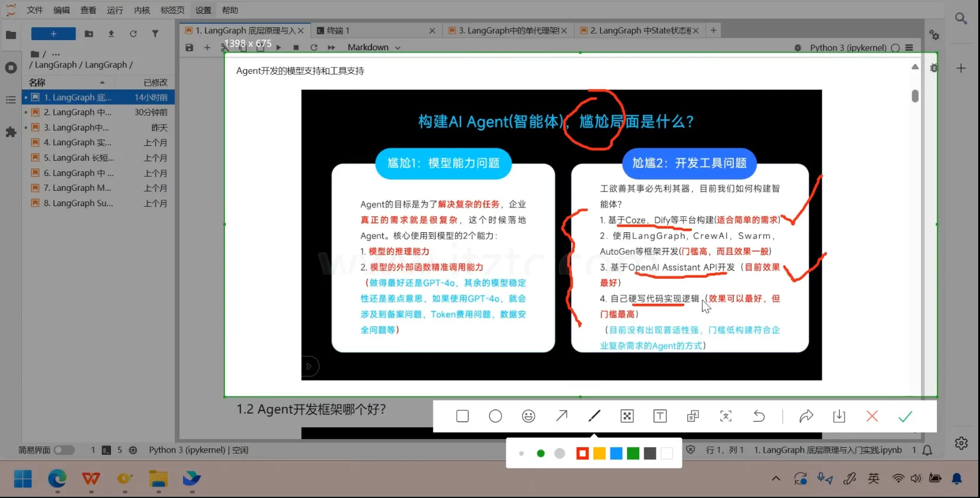The width and height of the screenshot is (980, 498).
Task: Close the 1. LangGraph 底层原理与入 tab
Action: point(300,31)
